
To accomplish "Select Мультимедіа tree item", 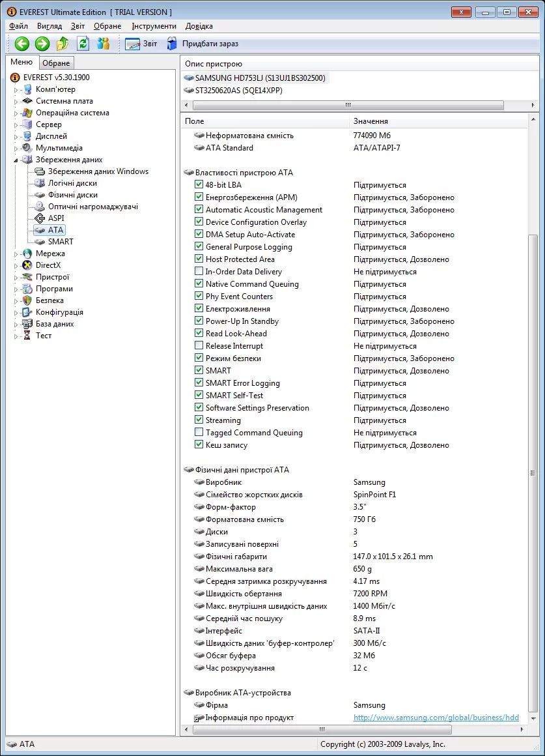I will click(x=53, y=148).
